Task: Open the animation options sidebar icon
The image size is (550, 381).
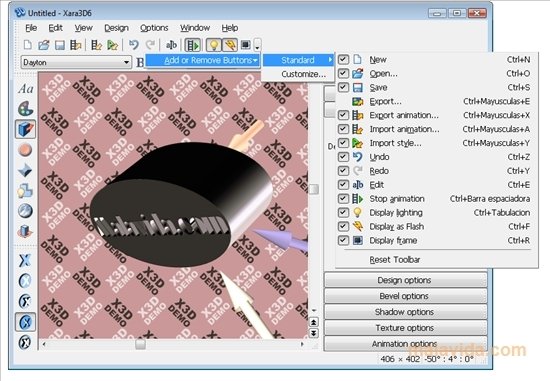Action: [25, 231]
